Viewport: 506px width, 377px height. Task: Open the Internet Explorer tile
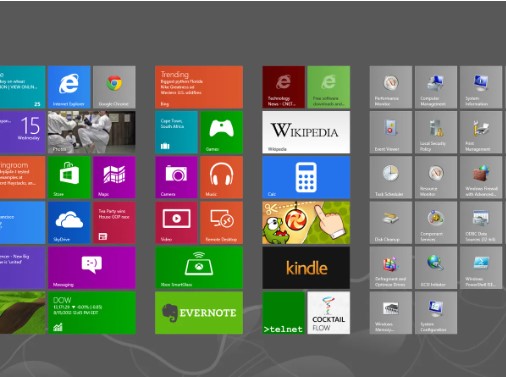[x=69, y=87]
